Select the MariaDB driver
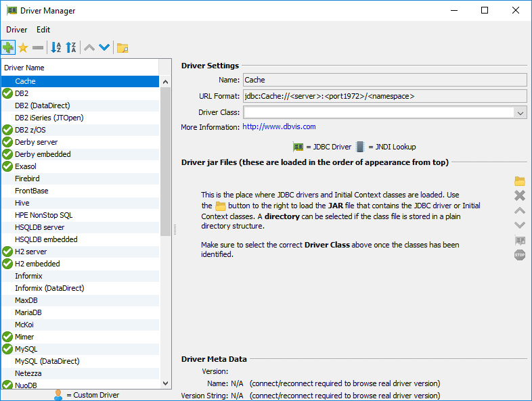Screen dimensions: 532x401 point(80,312)
